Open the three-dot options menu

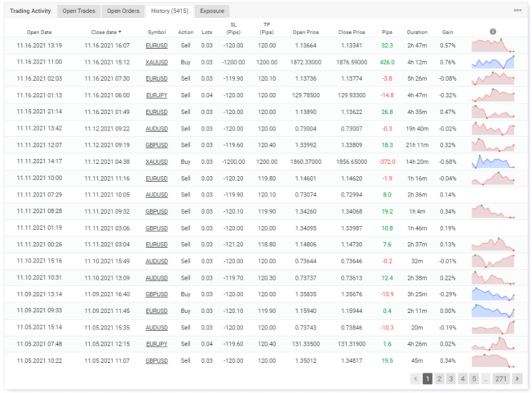pos(517,11)
